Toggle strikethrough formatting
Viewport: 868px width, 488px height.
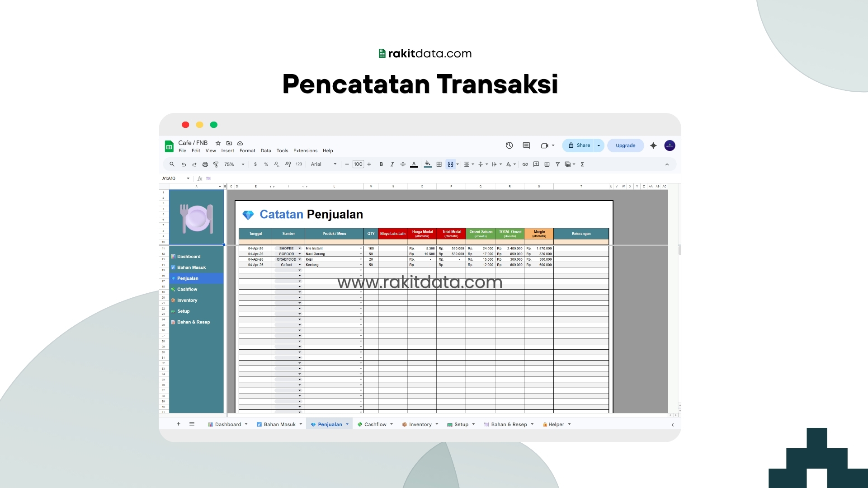click(x=403, y=164)
